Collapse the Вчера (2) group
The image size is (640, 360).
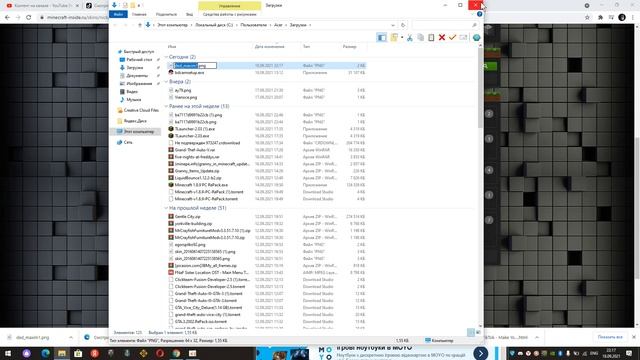point(166,82)
